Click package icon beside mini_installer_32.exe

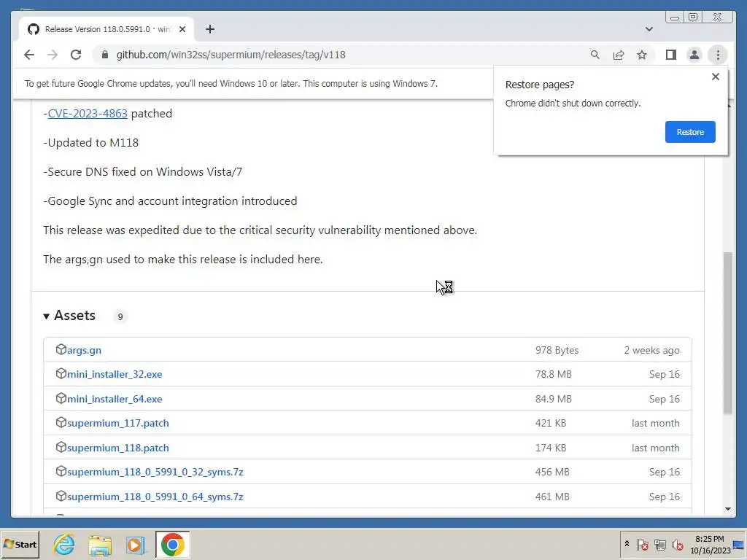61,374
